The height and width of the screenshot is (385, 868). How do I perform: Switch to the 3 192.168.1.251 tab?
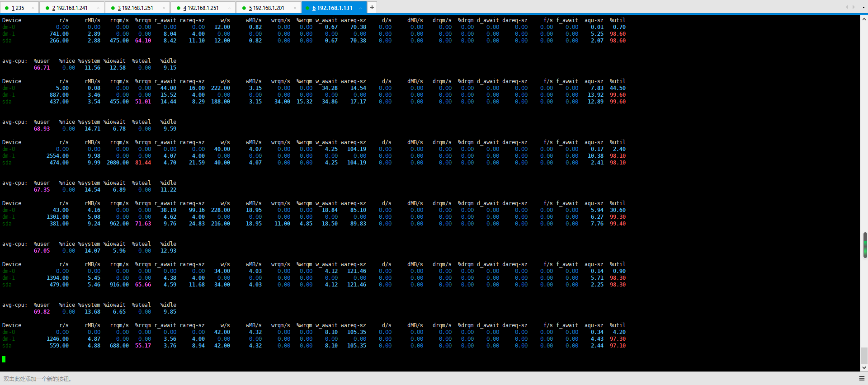point(137,8)
